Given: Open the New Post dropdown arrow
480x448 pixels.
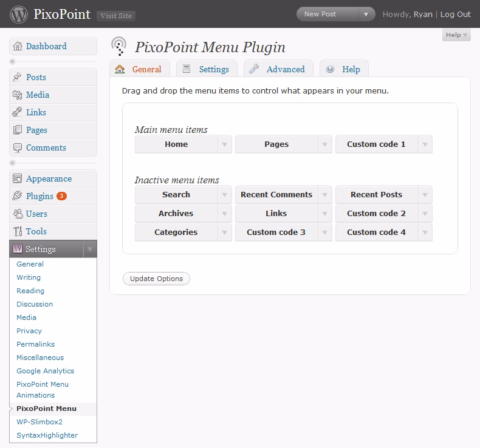Looking at the screenshot, I should (366, 15).
